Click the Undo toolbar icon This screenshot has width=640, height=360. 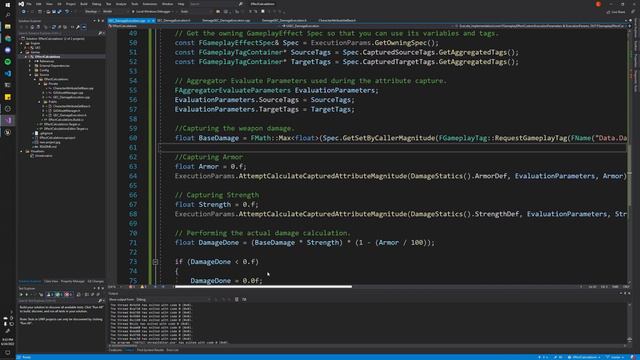pos(67,12)
